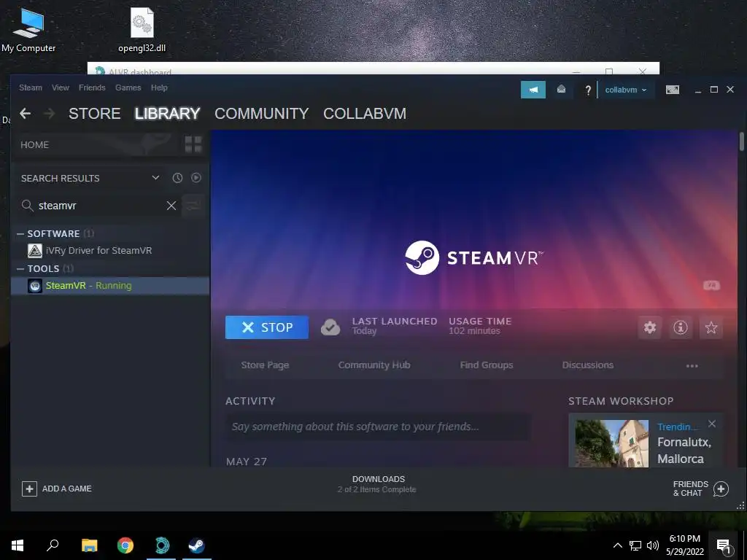This screenshot has height=560, width=747.
Task: Click the activity comment text box
Action: [377, 427]
